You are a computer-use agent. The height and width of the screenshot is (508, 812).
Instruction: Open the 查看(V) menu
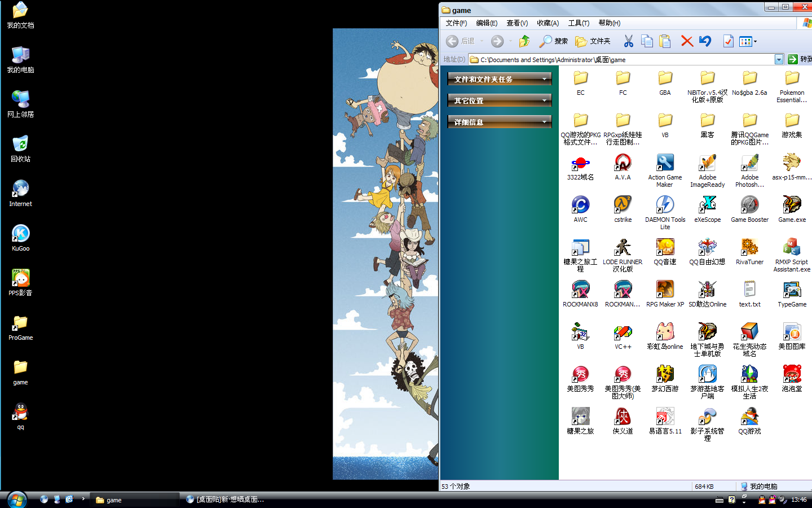[517, 23]
